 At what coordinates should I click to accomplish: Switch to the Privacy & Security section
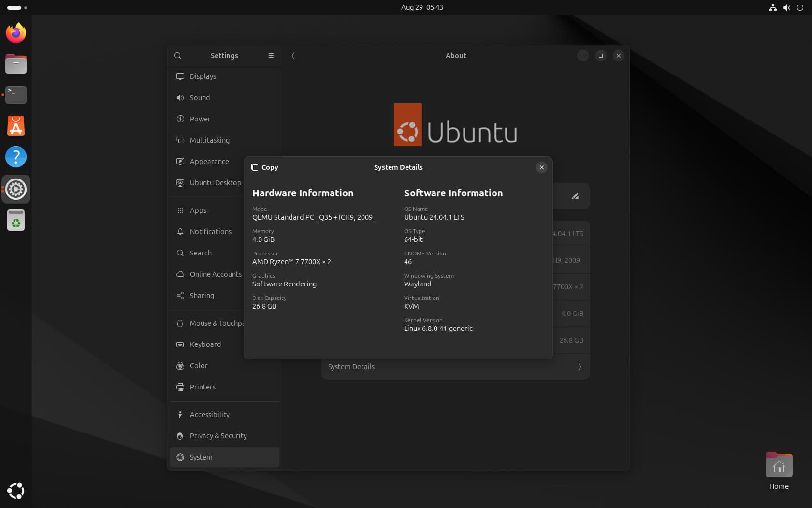(x=218, y=436)
